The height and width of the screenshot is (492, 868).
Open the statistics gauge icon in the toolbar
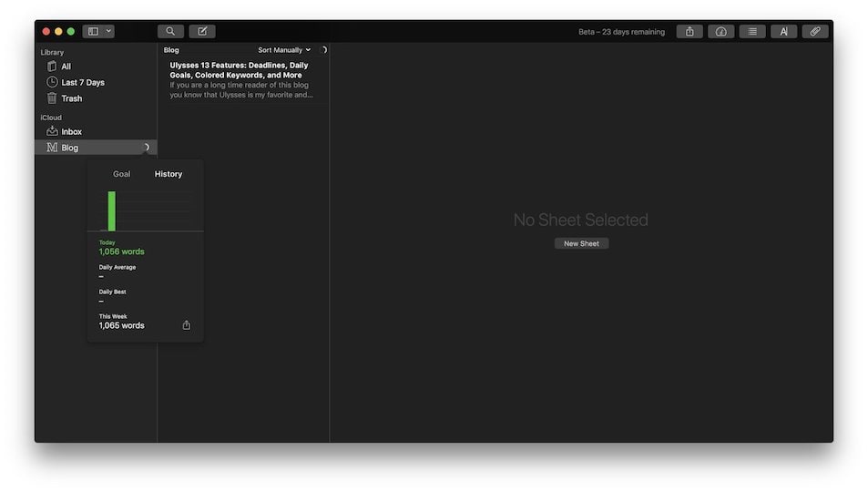[720, 31]
